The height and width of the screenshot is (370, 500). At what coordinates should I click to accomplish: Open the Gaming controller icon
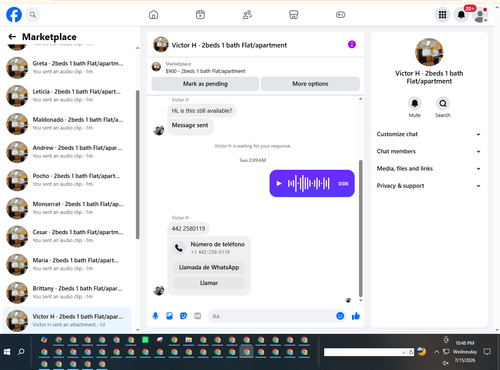pyautogui.click(x=340, y=15)
